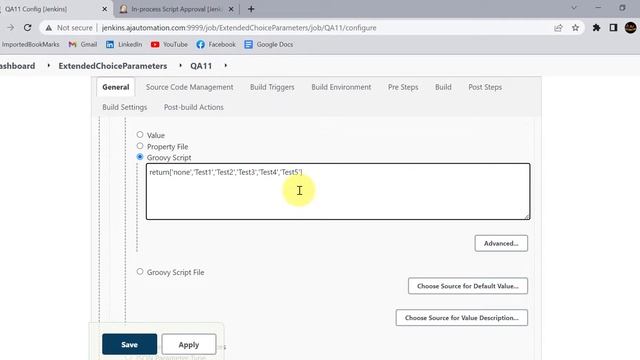Open the Chrome profile avatar
The image size is (640, 360).
click(x=630, y=28)
